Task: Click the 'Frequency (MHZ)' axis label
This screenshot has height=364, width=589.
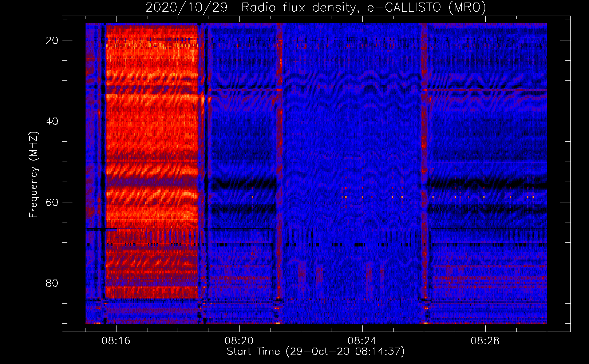Action: point(33,175)
